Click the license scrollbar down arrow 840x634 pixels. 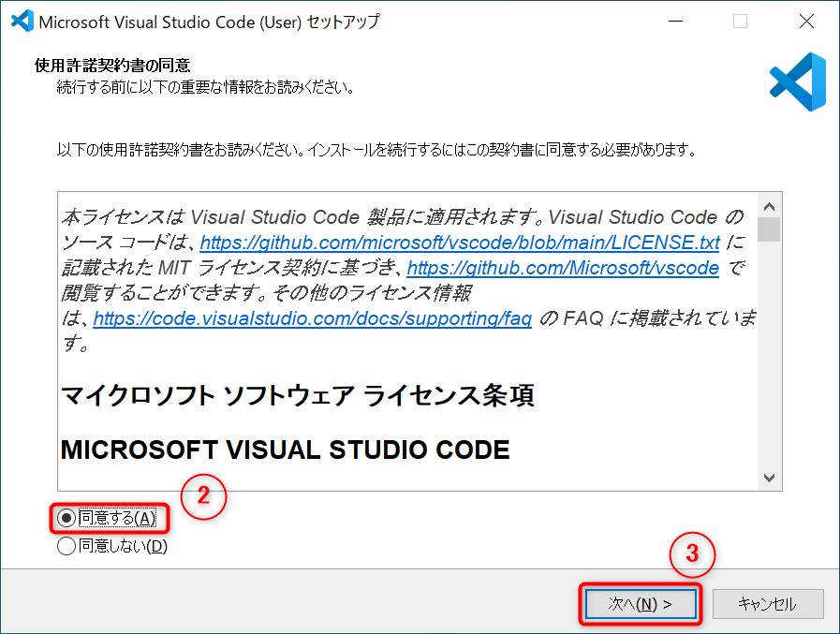(769, 478)
